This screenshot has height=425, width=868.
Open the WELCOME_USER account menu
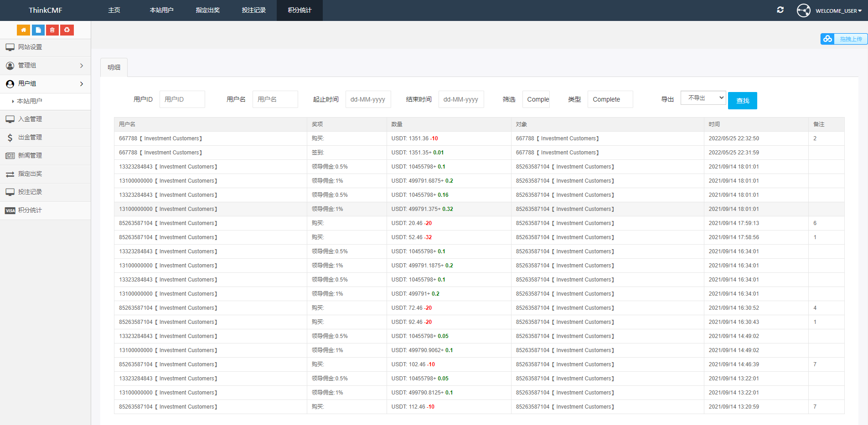tap(838, 11)
